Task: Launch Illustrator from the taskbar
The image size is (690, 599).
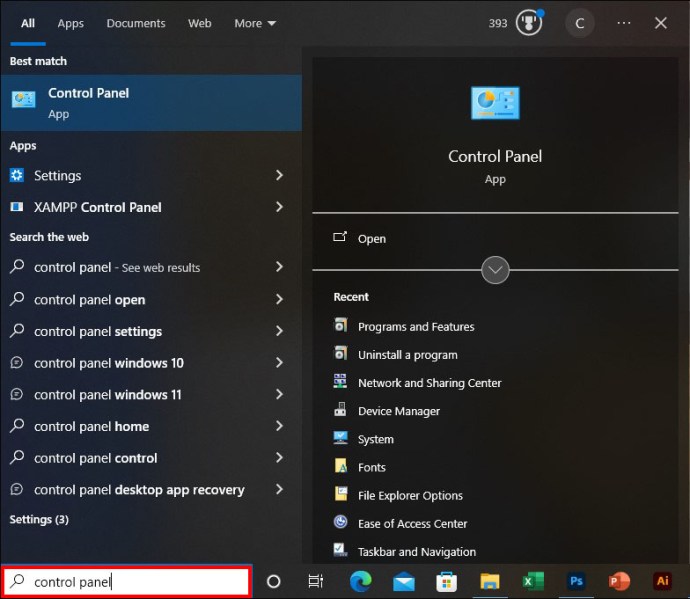Action: [662, 581]
